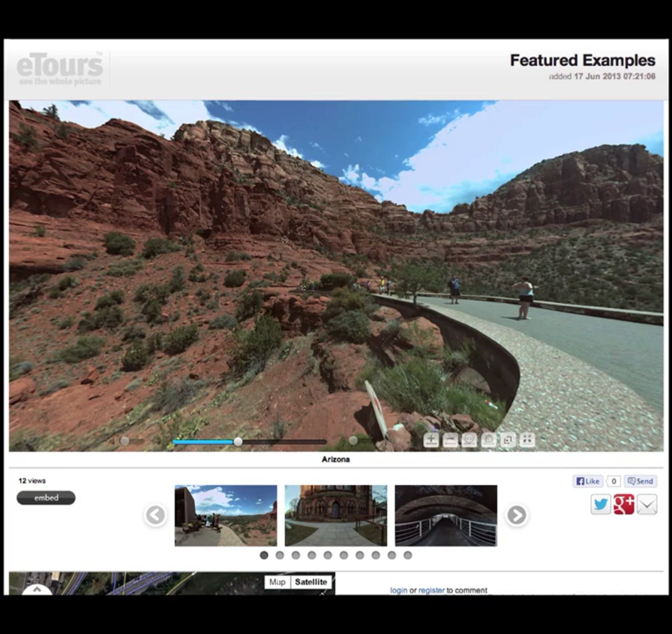
Task: Select the first carousel page dot
Action: coord(264,555)
